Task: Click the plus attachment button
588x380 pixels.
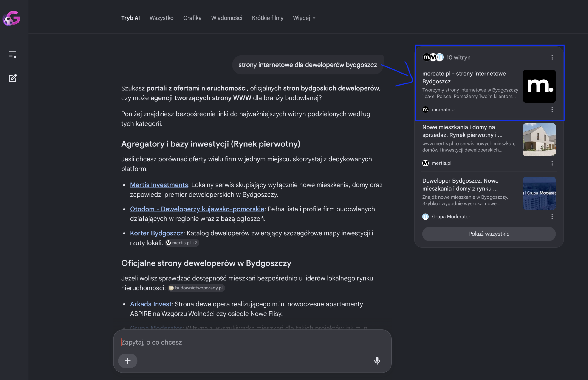Action: tap(128, 361)
